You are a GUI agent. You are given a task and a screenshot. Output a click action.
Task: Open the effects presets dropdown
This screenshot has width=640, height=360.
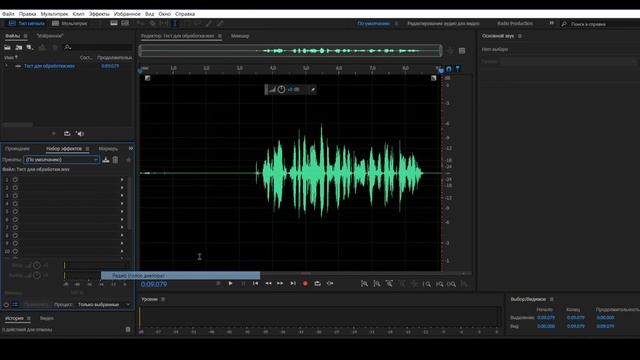(61, 160)
